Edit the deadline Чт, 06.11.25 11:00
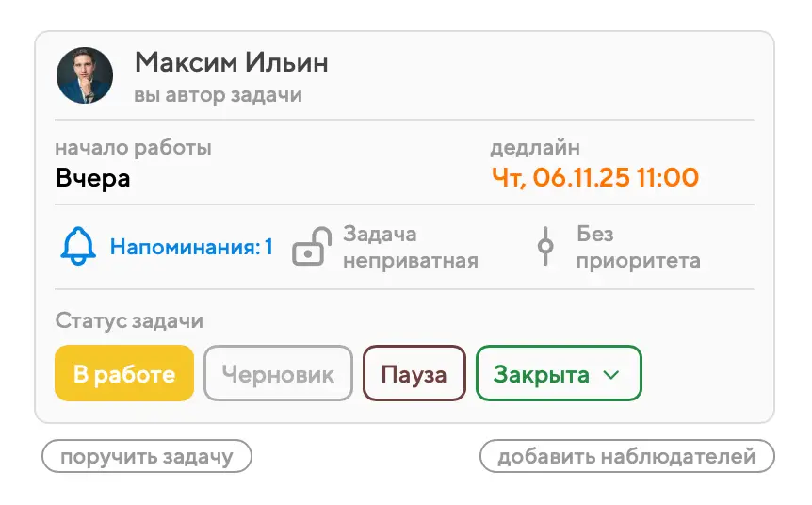The image size is (812, 505). coord(594,177)
